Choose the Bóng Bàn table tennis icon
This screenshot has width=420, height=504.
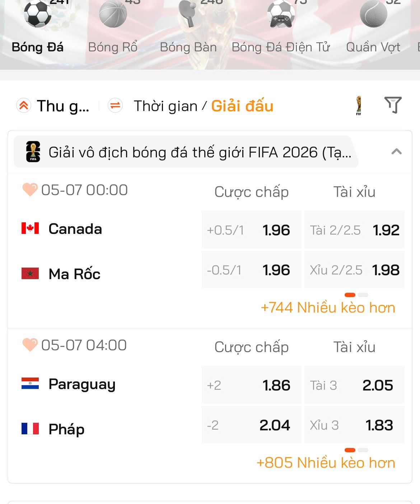[x=188, y=14]
